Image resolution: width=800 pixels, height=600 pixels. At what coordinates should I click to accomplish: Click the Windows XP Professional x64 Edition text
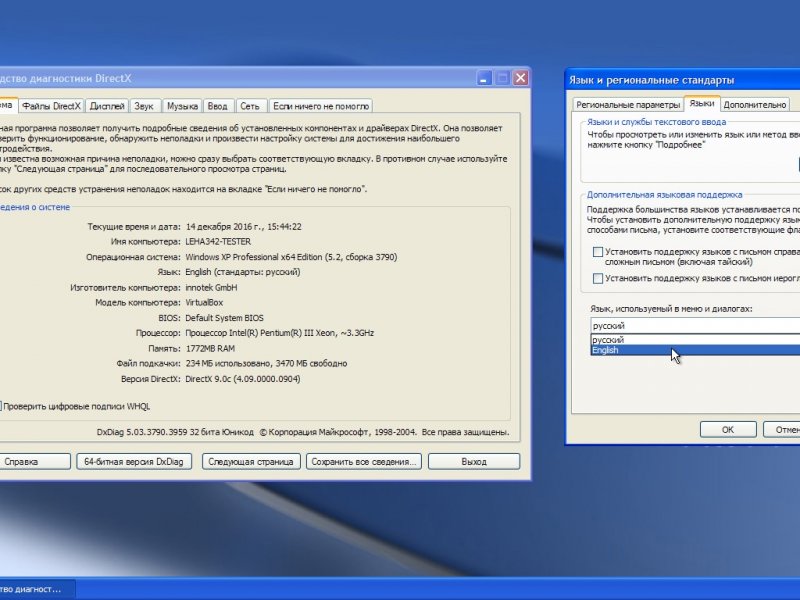tap(291, 257)
